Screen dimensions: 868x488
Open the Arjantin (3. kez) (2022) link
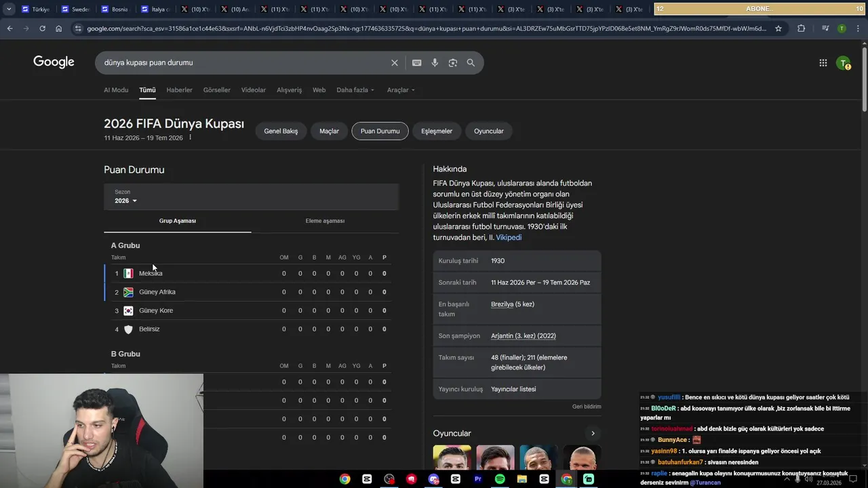coord(524,335)
